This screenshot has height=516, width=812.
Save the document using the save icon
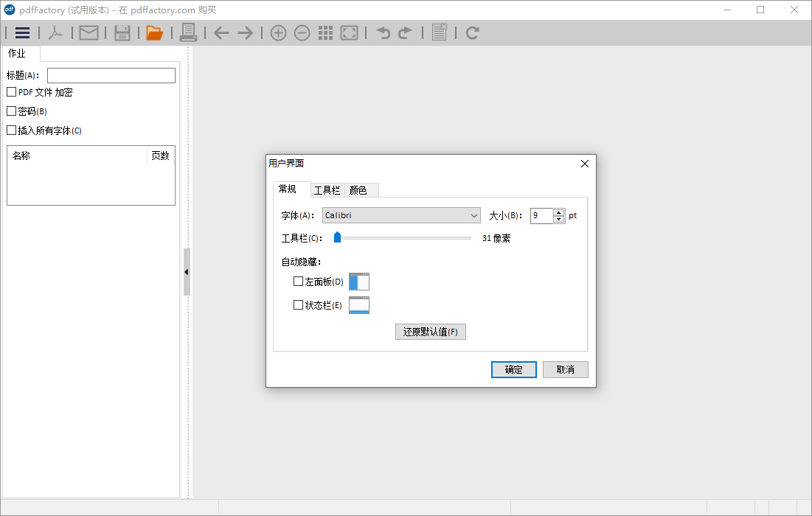[x=122, y=32]
